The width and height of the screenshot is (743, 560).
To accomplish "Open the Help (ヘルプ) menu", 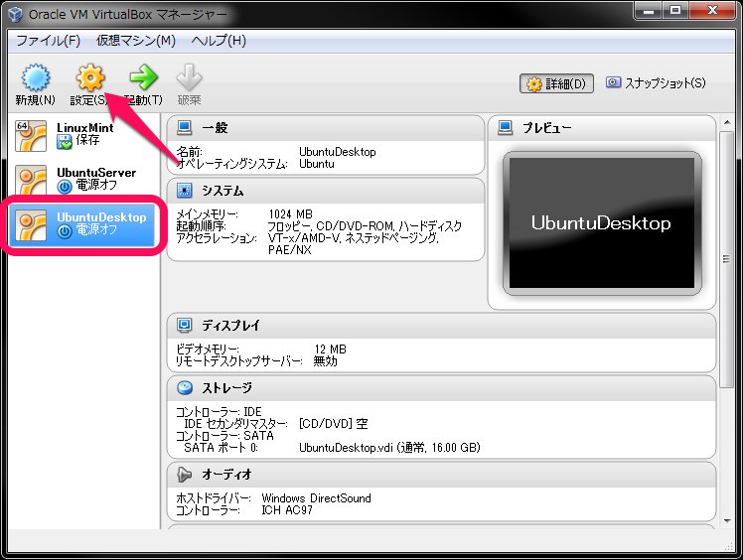I will (x=219, y=41).
